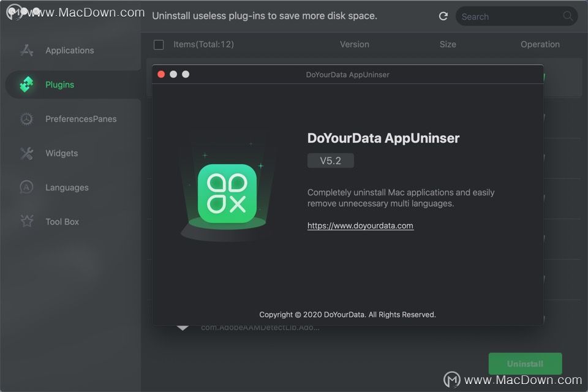Viewport: 588px width, 392px height.
Task: Click the Applications sidebar icon
Action: click(26, 50)
